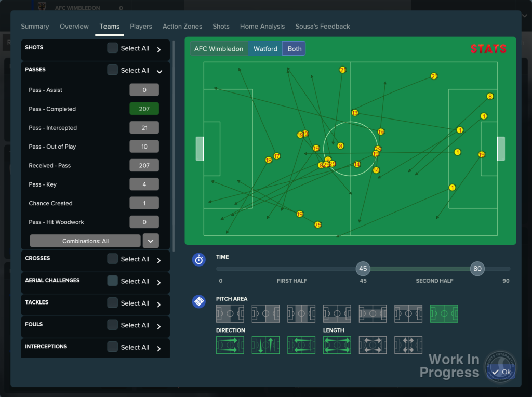Viewport: 532px width, 397px height.
Task: Toggle the long pass length filter
Action: [337, 345]
